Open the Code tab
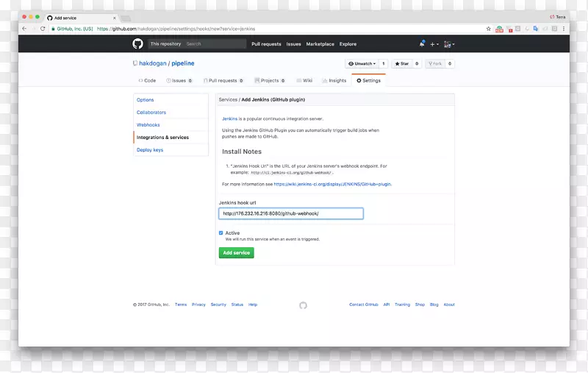Viewport: 588px width, 373px height. click(x=147, y=81)
